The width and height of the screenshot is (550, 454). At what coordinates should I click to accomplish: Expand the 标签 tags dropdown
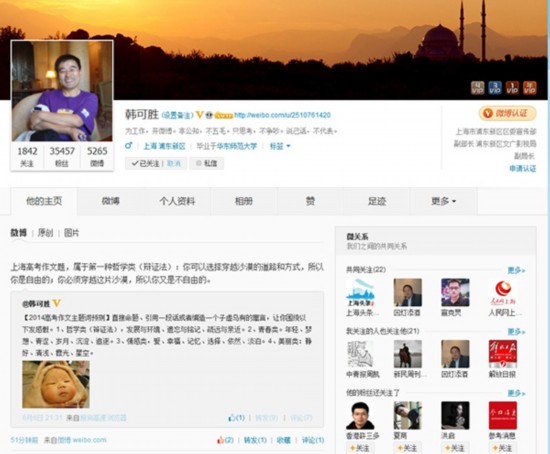pos(280,146)
